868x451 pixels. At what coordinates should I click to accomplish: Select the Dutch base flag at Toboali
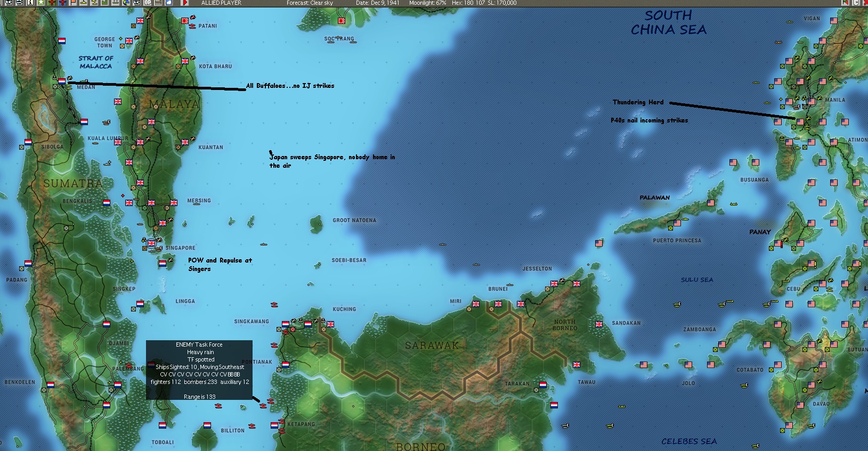[163, 425]
